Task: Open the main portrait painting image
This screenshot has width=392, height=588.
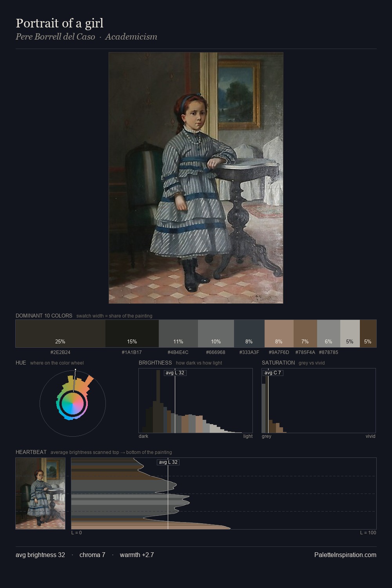Action: [x=196, y=178]
